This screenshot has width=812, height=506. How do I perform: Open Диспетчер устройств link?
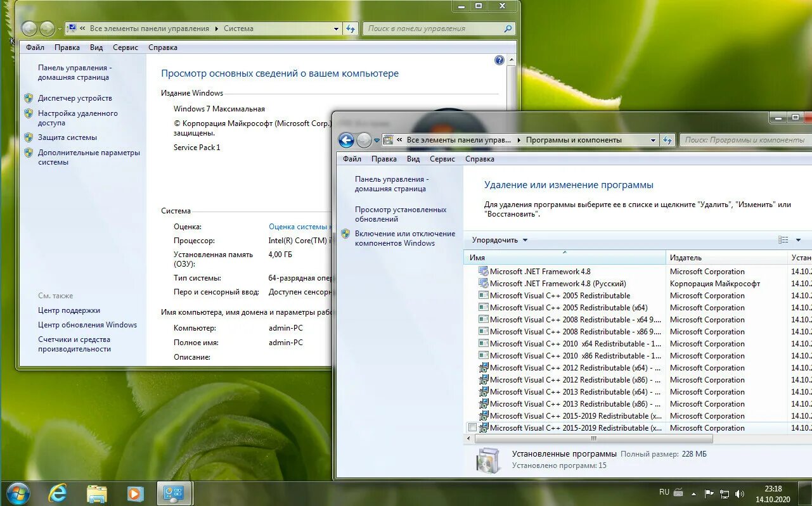click(x=75, y=98)
